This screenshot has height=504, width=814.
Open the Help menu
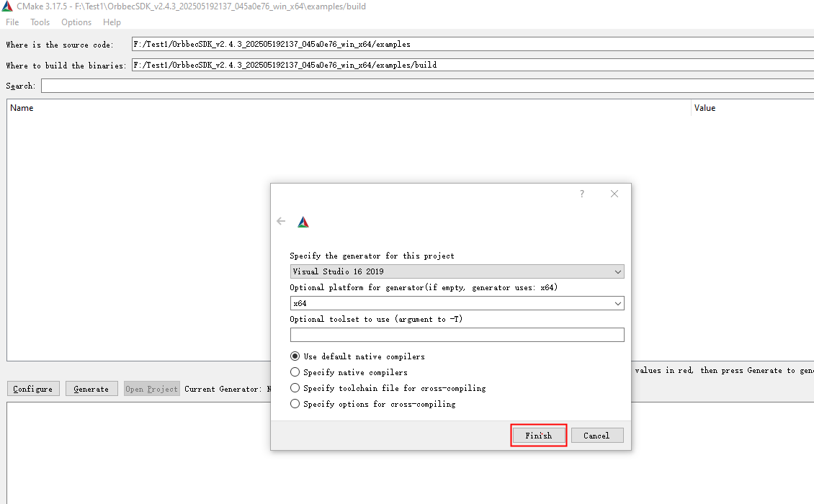[x=112, y=22]
